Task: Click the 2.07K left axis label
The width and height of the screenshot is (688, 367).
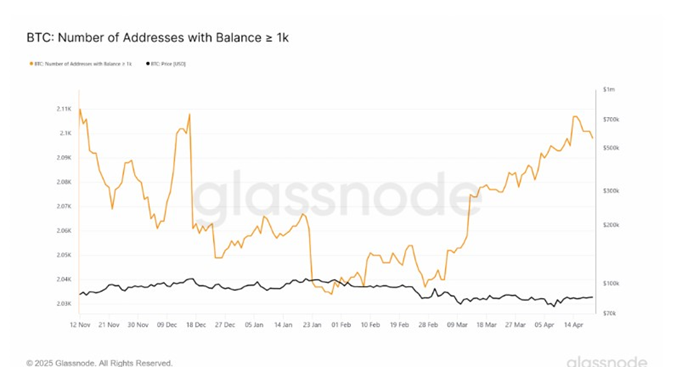Action: tap(64, 206)
